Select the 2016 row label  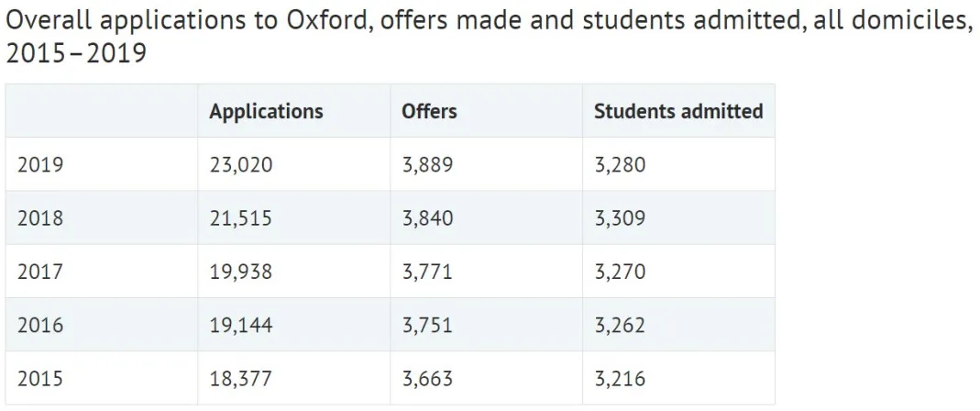[40, 325]
